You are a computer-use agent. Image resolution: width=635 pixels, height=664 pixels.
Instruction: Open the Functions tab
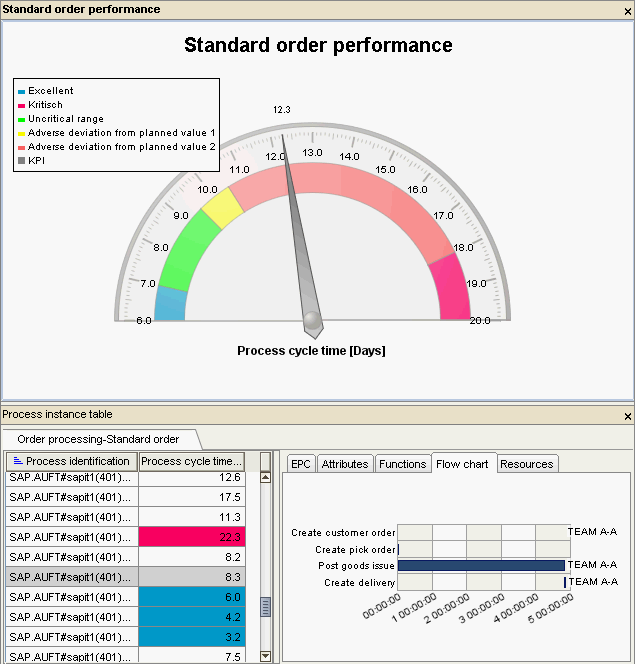(x=402, y=464)
